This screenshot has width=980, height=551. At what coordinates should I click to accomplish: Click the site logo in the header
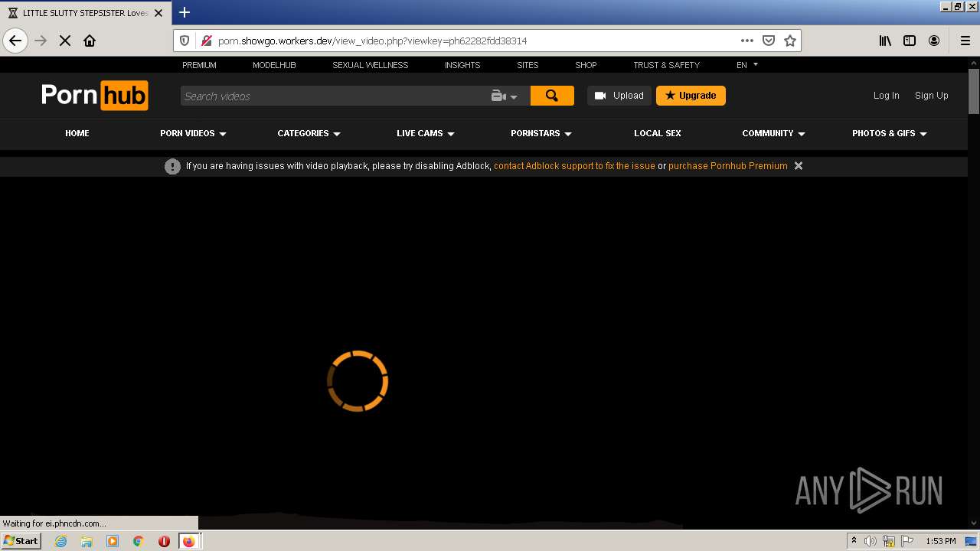95,96
